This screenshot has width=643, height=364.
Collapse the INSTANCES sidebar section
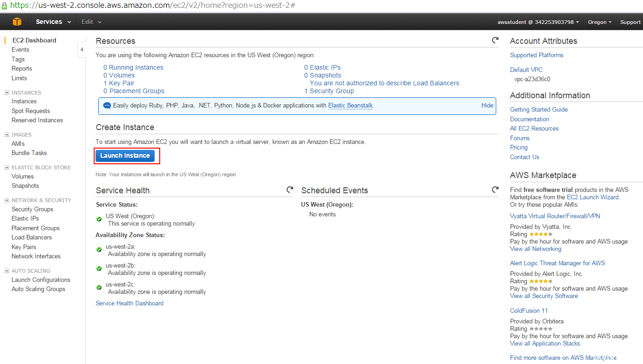7,93
